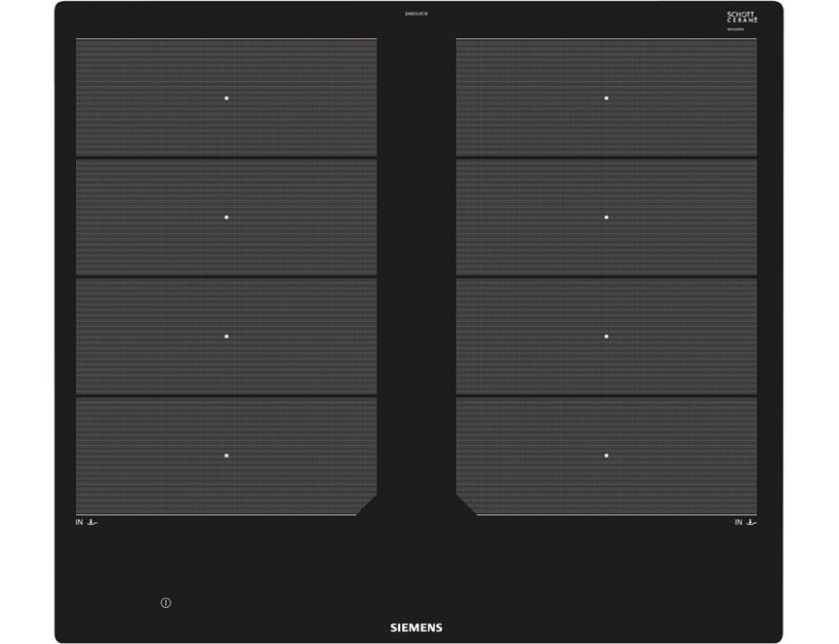This screenshot has width=839, height=644.
Task: Click divider between bottom two right zones
Action: pyautogui.click(x=606, y=395)
